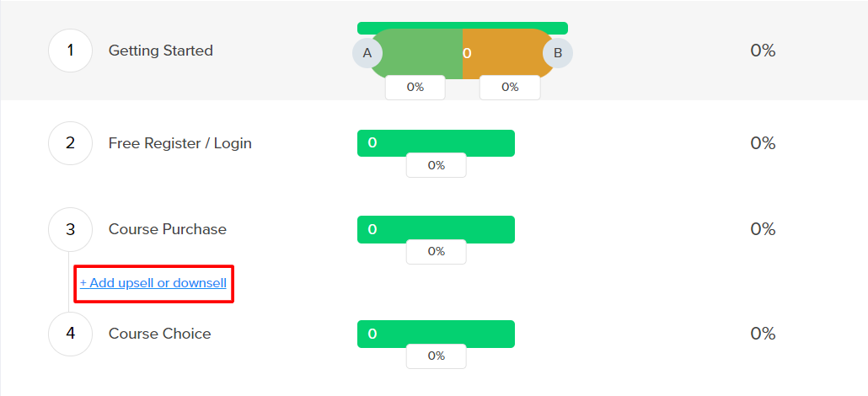Click the step 4 number circle
This screenshot has width=868, height=396.
coord(70,334)
